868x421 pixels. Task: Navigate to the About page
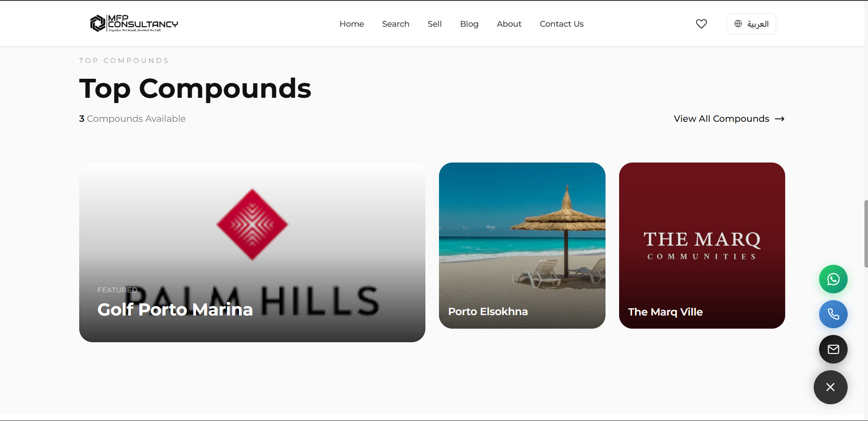click(509, 24)
